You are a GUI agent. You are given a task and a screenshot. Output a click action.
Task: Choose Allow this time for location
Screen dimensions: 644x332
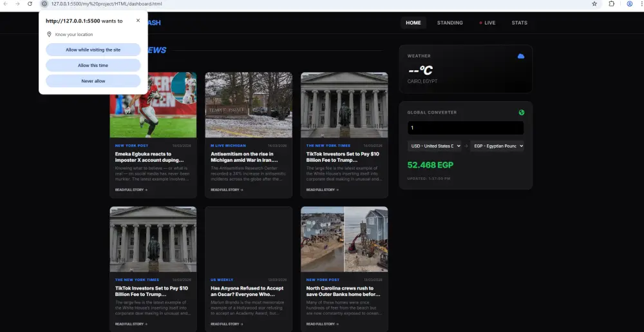(93, 65)
